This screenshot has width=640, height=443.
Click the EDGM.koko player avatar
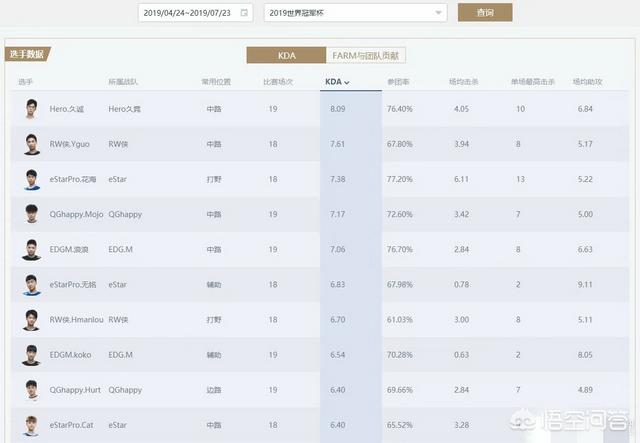point(31,355)
